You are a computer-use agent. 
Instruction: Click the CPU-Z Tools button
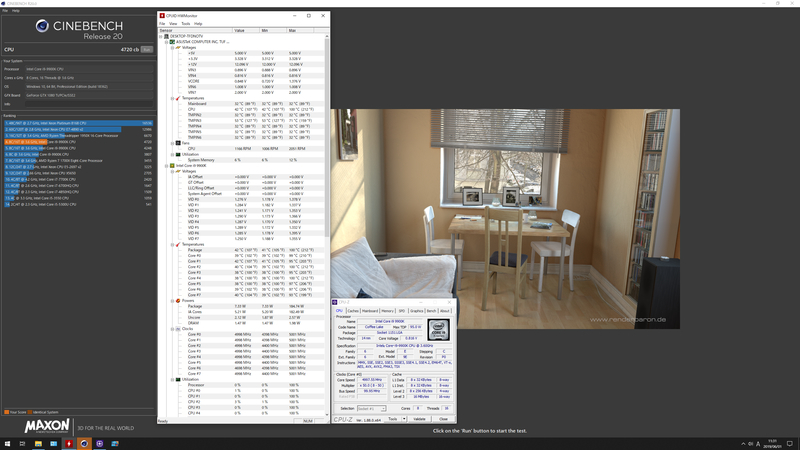click(392, 419)
